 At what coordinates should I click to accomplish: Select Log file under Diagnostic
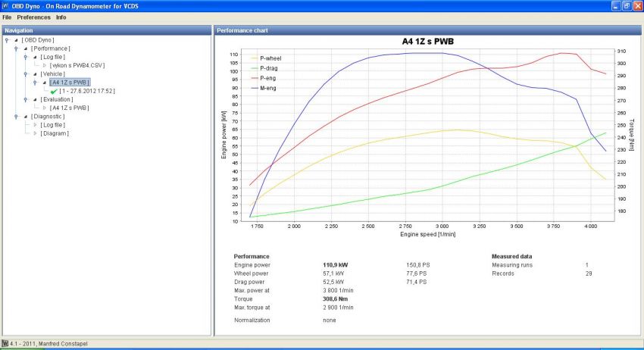tap(52, 125)
